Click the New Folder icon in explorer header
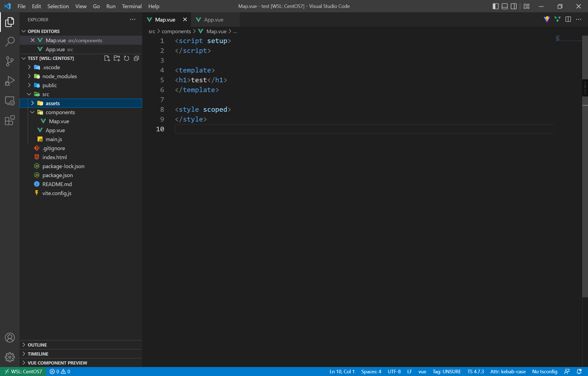588x376 pixels. [117, 58]
